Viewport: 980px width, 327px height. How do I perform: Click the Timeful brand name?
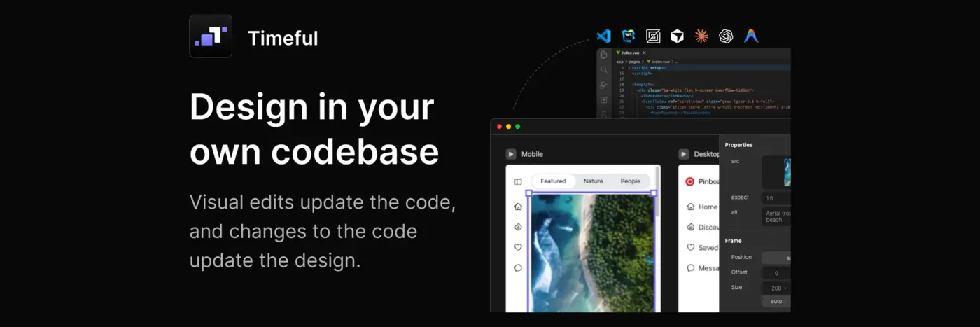(283, 38)
